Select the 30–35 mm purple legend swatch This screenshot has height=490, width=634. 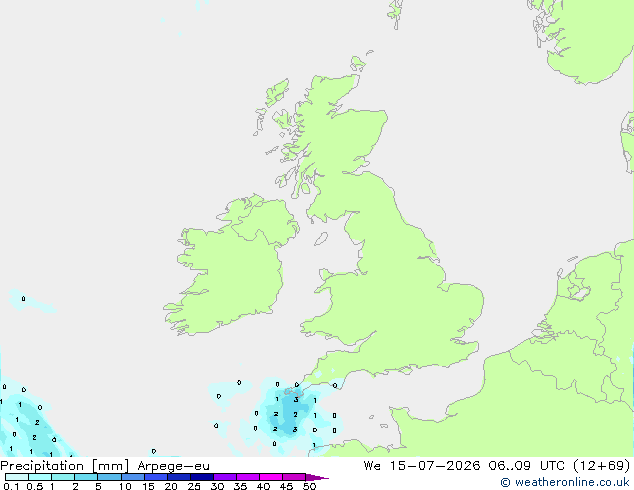(224, 477)
